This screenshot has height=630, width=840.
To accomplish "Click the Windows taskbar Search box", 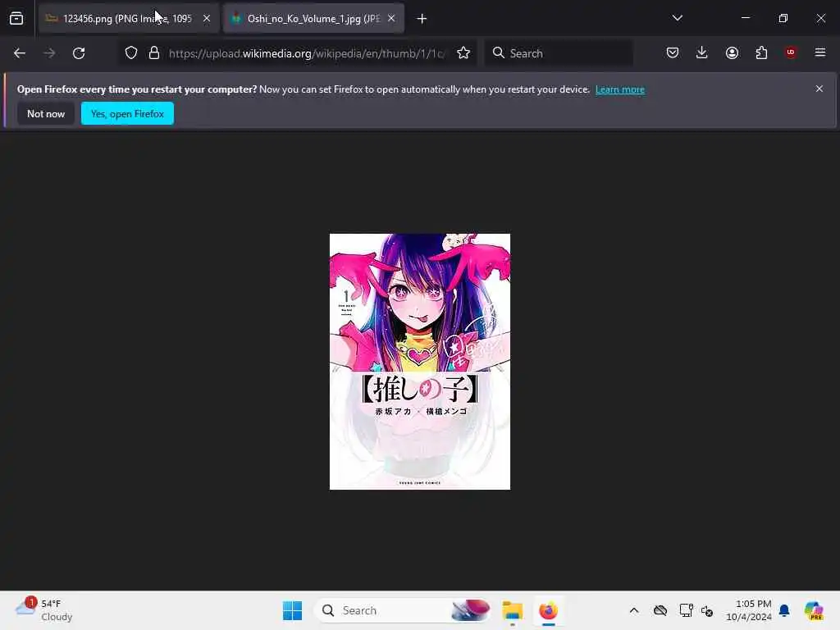I will click(x=403, y=610).
